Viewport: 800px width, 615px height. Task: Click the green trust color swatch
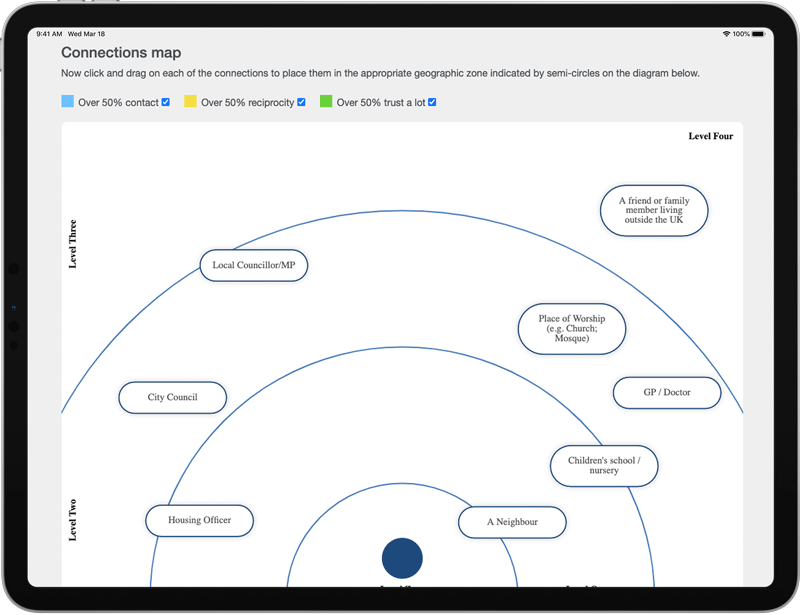point(326,101)
